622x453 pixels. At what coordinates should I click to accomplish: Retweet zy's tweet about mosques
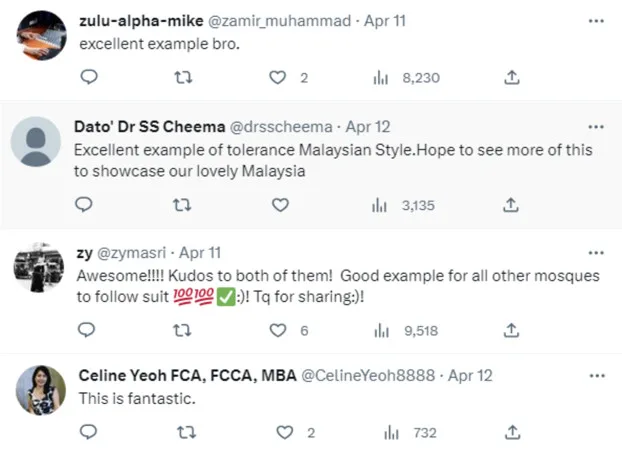pos(183,331)
